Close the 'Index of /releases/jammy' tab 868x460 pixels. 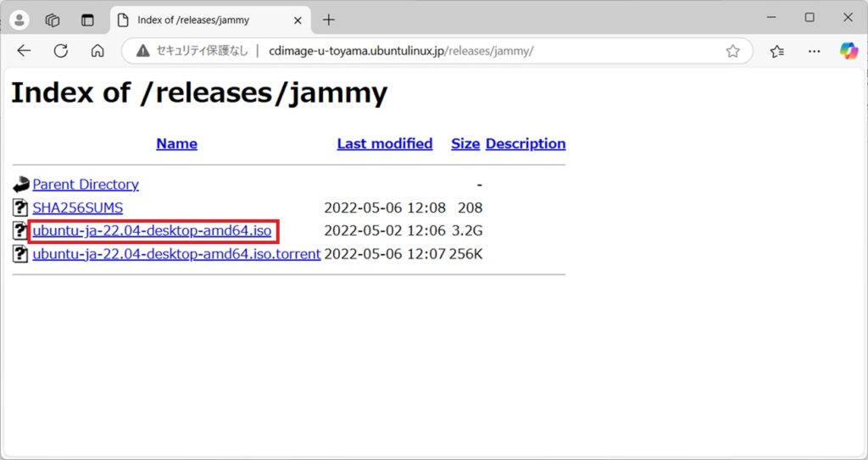[298, 20]
